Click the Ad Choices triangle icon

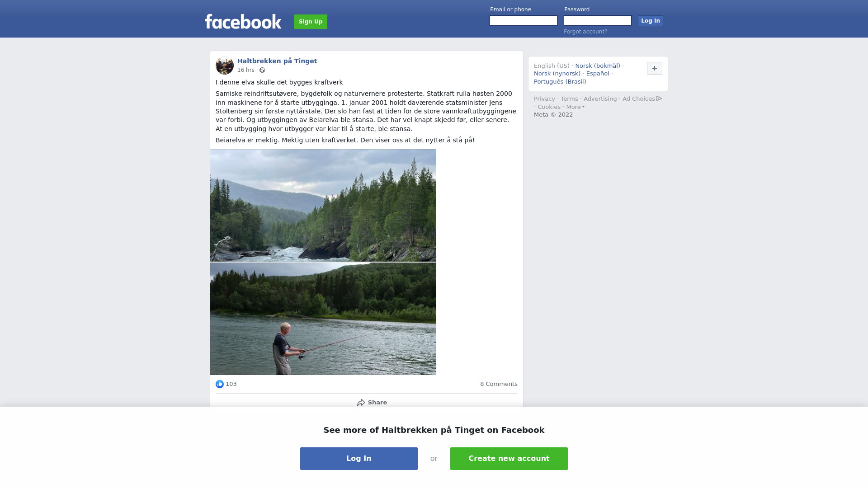(x=659, y=99)
